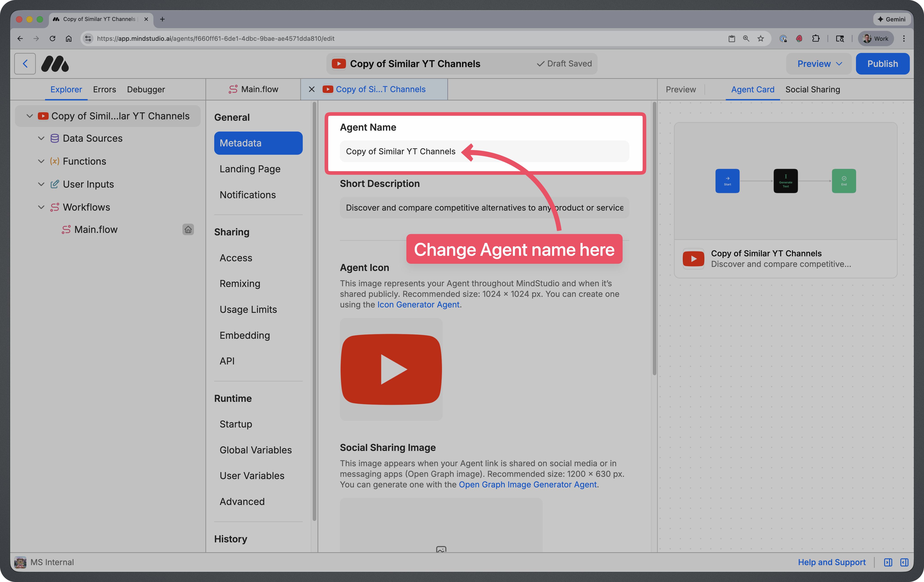
Task: Click the MindStudio logo icon
Action: (55, 64)
